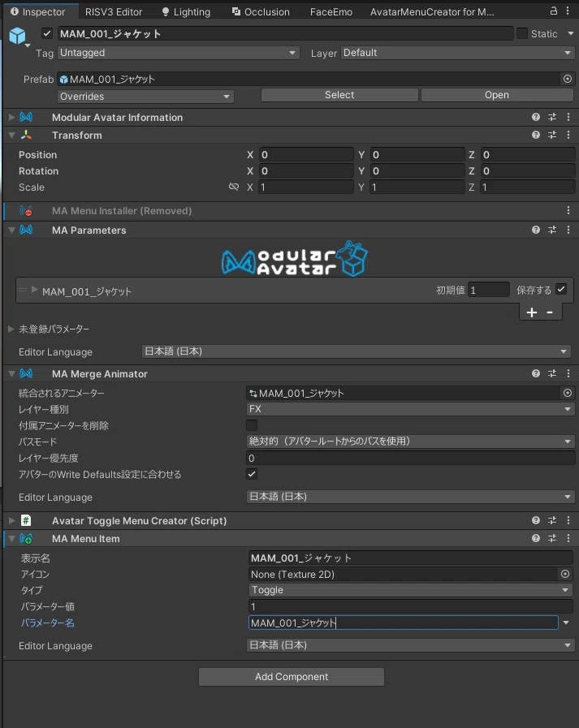
Task: Open Transform presets icon
Action: point(552,135)
